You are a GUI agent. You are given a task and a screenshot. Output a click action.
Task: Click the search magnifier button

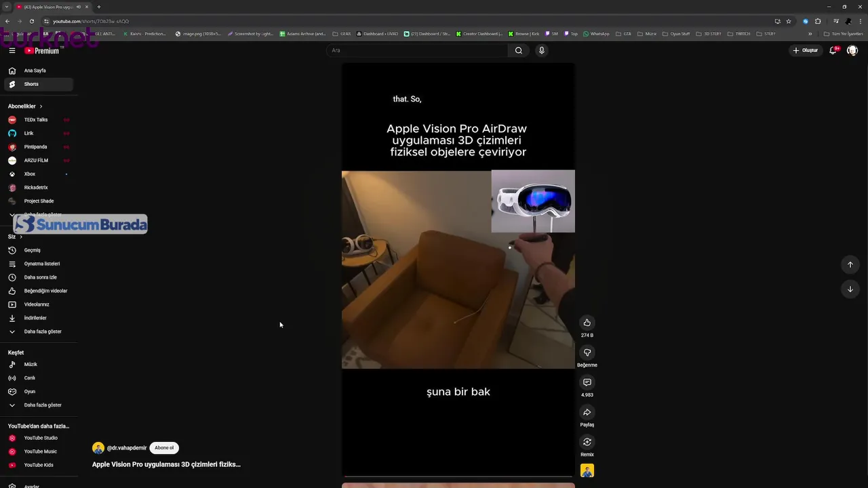tap(519, 50)
